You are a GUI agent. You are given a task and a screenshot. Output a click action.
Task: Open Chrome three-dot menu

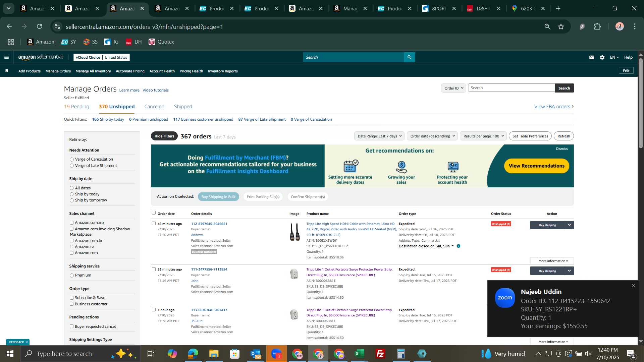pos(635,26)
